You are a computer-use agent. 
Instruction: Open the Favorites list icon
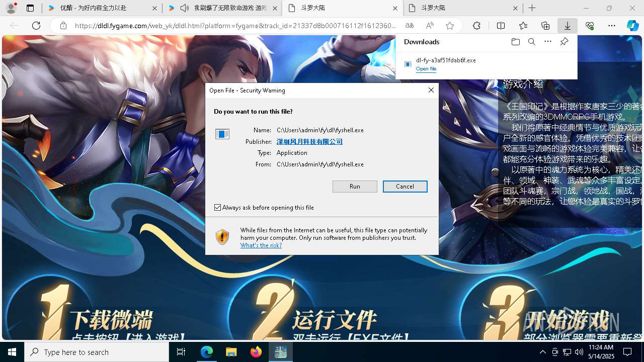point(523,26)
